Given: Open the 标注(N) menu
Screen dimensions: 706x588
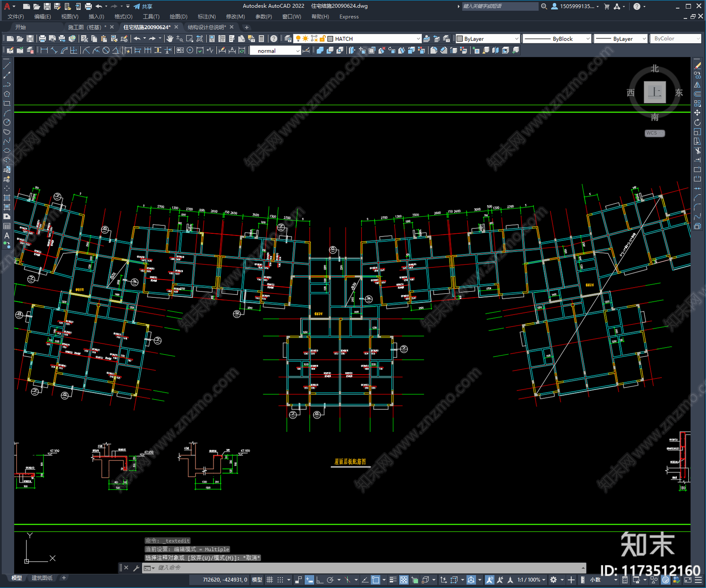Looking at the screenshot, I should point(207,17).
